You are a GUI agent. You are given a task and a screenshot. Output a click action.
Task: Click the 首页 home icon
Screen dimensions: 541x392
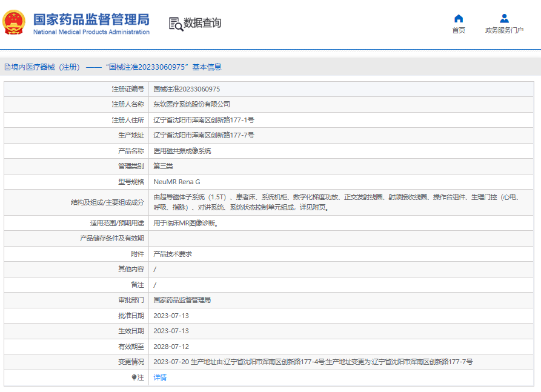click(x=459, y=18)
